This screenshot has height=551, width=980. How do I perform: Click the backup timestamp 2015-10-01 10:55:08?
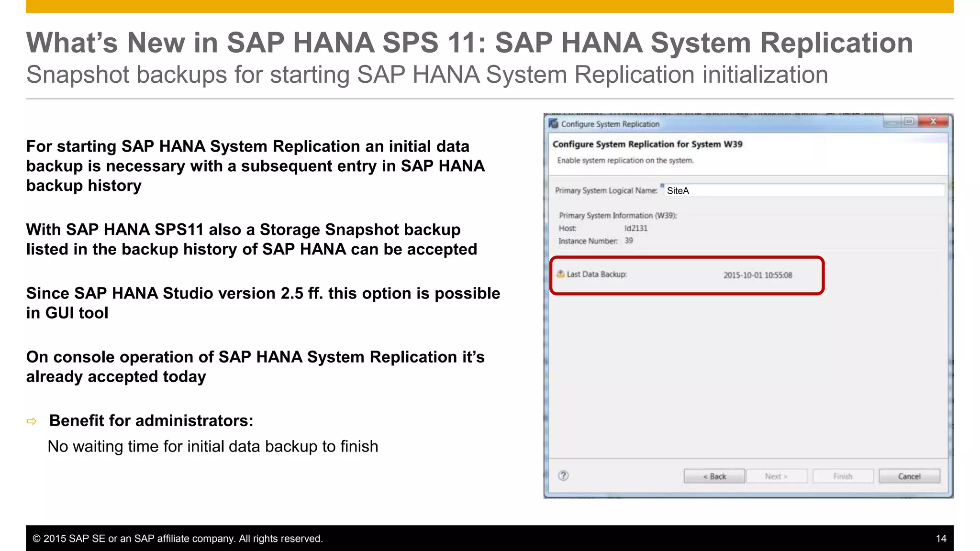pos(757,275)
